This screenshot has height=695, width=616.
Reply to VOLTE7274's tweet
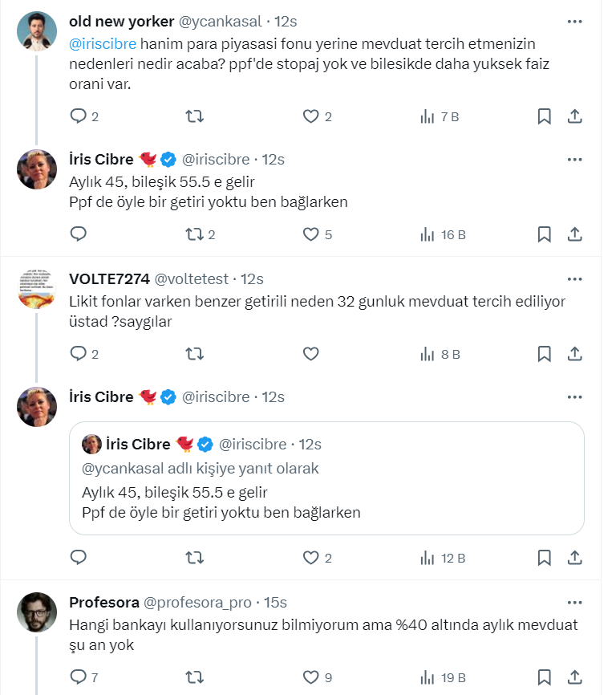click(79, 353)
